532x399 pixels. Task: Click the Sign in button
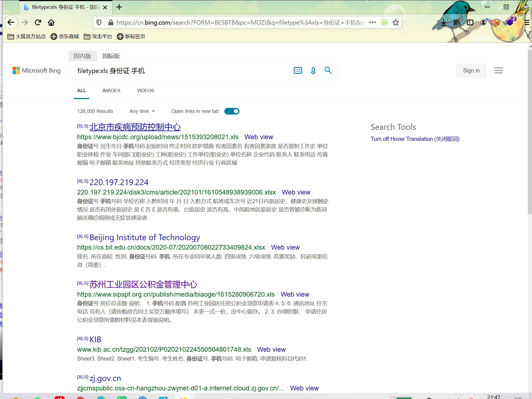point(471,71)
